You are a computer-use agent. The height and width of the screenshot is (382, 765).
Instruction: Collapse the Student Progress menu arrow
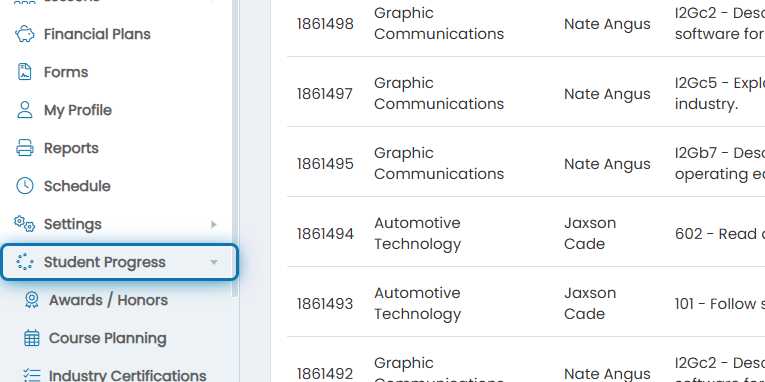coord(214,262)
